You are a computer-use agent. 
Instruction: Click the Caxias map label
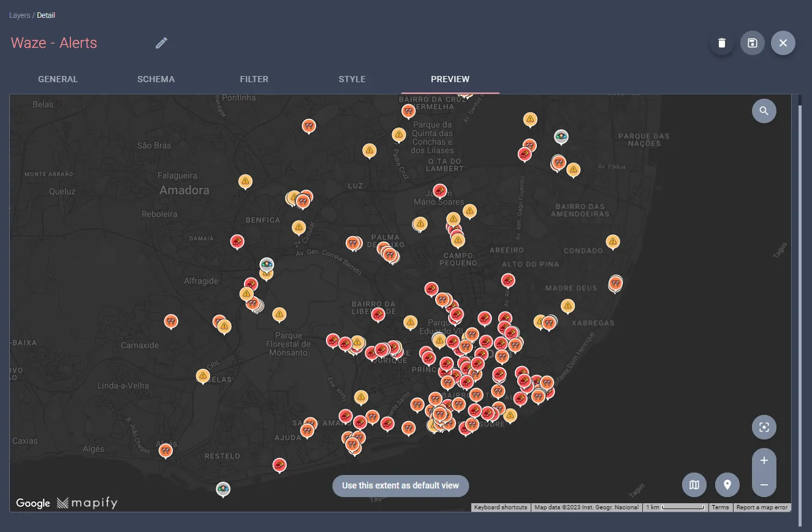pyautogui.click(x=25, y=441)
